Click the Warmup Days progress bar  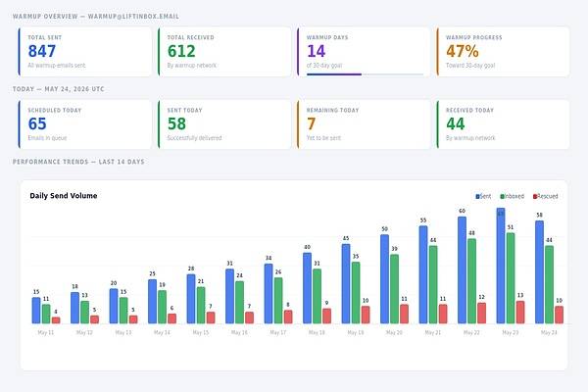[365, 74]
